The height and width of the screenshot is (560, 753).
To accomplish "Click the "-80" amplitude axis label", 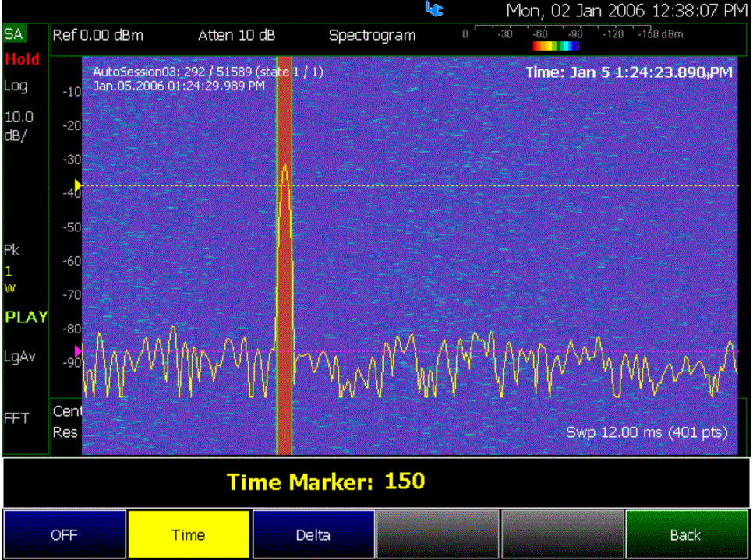I will 72,329.
